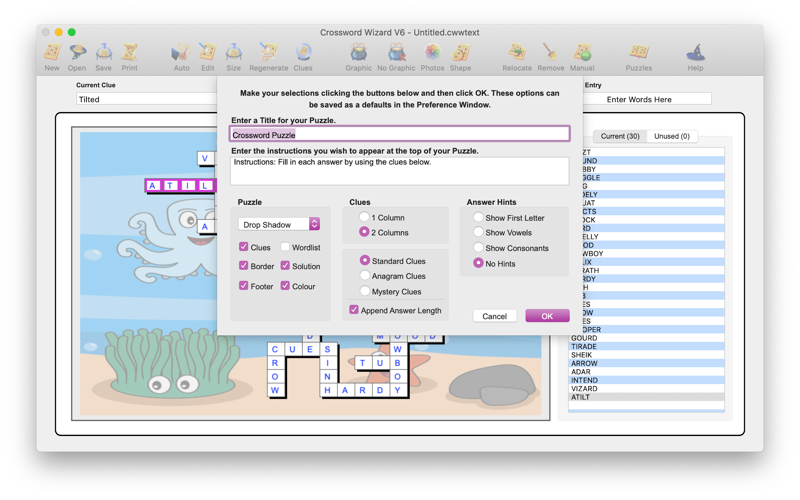Open the Size tool
Image resolution: width=800 pixels, height=500 pixels.
tap(234, 52)
